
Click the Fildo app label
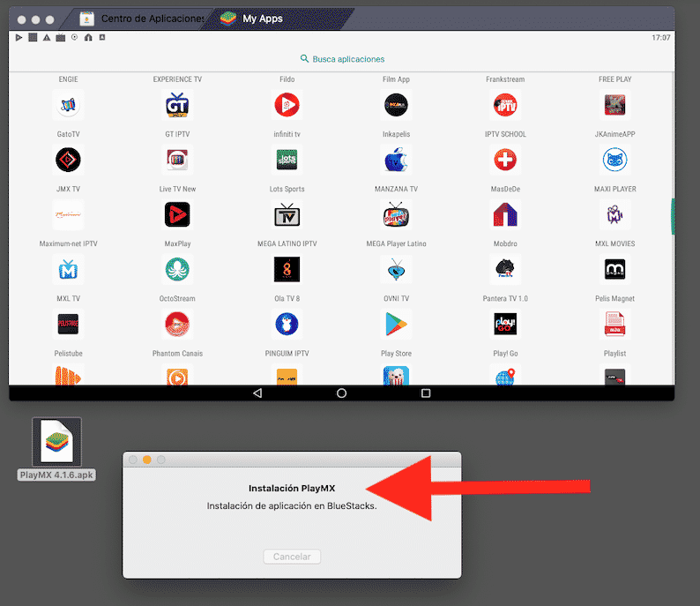pos(287,79)
